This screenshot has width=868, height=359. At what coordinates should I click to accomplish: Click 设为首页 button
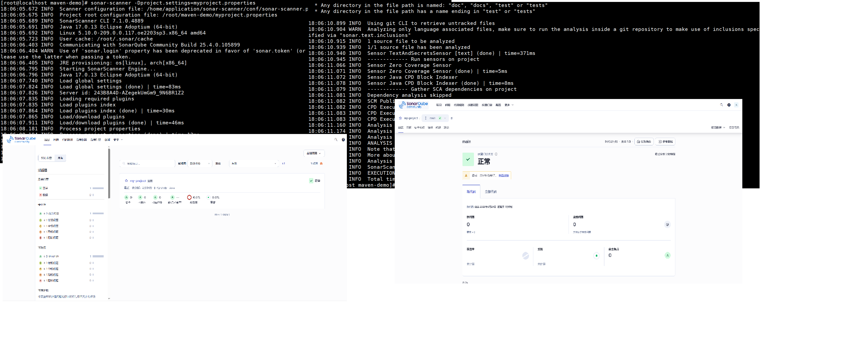(644, 142)
